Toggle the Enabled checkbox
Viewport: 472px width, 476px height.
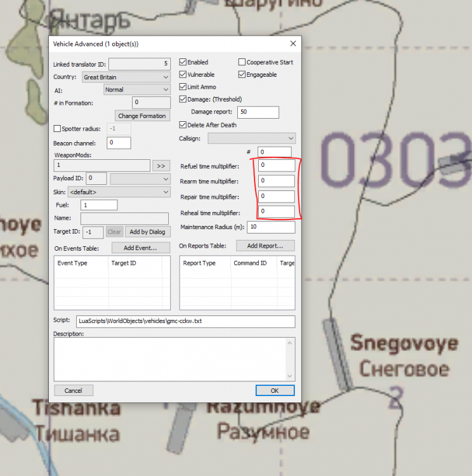click(x=183, y=62)
